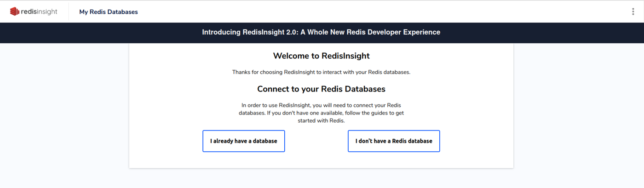Click the Introducing RedisInsight 2.0 banner text
Viewport: 644px width, 188px height.
point(321,32)
